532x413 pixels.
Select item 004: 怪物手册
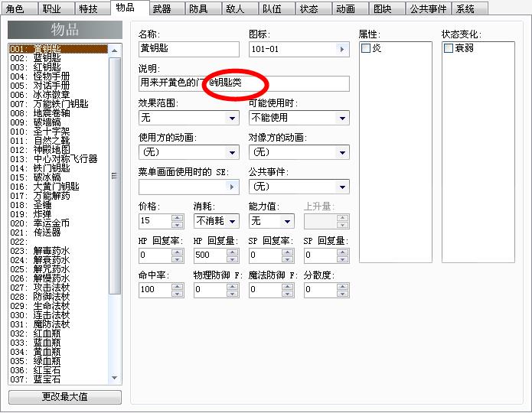[58, 76]
